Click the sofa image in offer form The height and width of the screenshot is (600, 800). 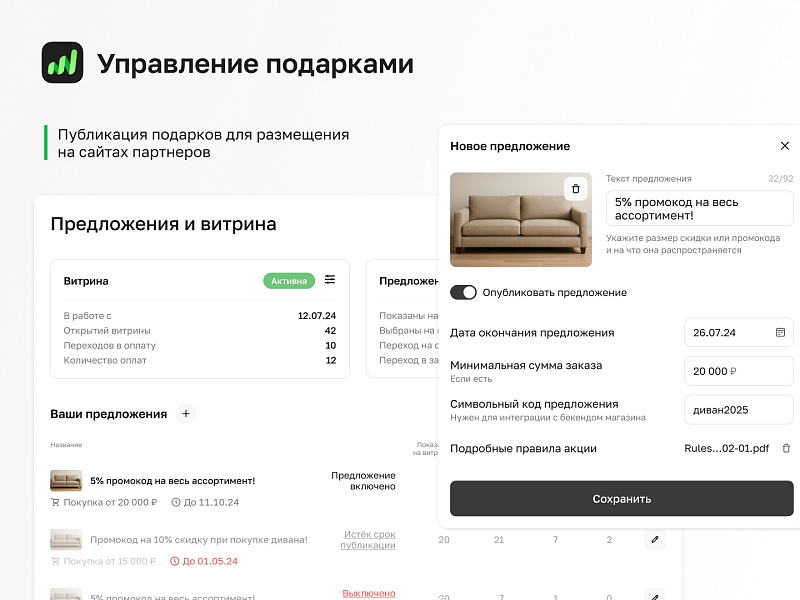(520, 220)
